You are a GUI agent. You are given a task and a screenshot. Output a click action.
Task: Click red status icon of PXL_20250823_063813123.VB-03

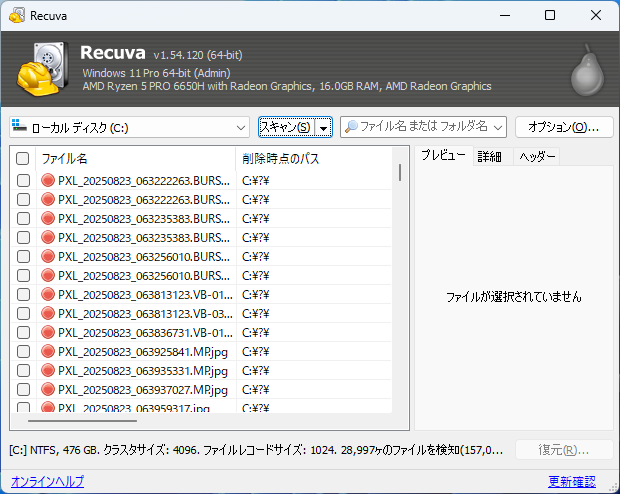(x=48, y=313)
